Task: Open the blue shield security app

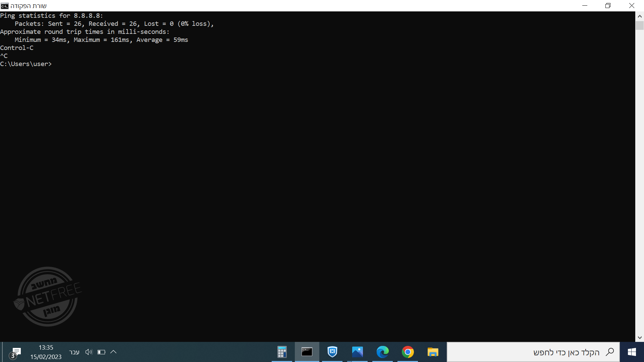Action: click(x=332, y=352)
